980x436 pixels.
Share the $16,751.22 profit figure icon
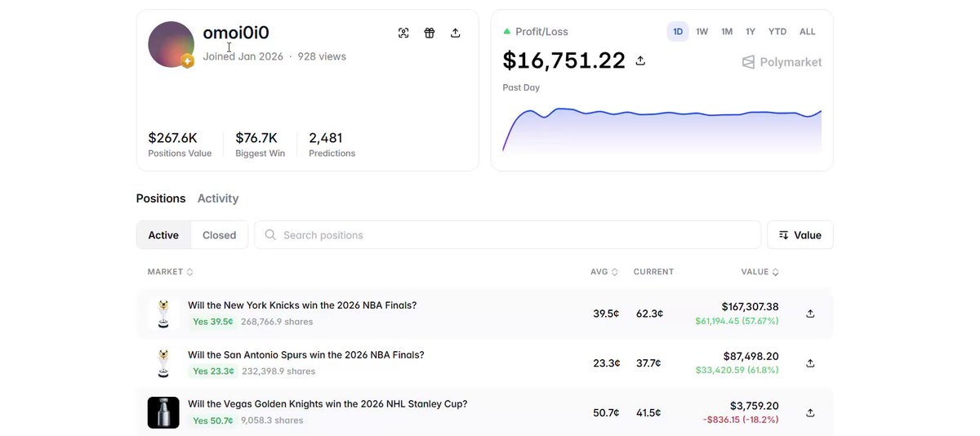coord(640,60)
